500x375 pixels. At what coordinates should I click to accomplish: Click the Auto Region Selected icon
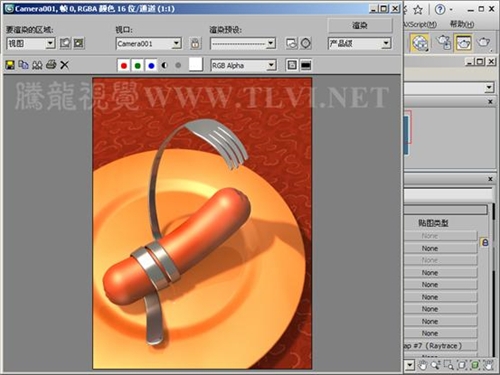79,43
